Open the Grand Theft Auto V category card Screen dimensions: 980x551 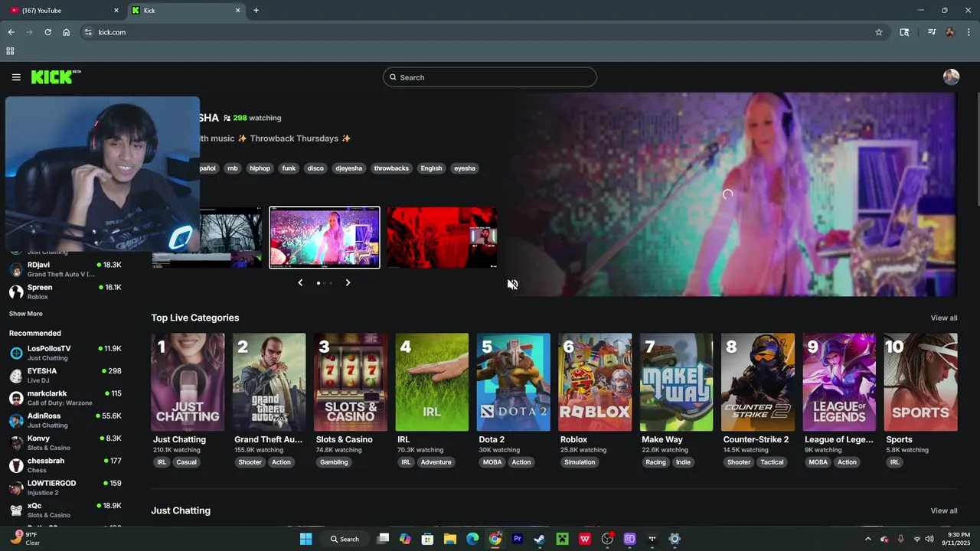[269, 382]
